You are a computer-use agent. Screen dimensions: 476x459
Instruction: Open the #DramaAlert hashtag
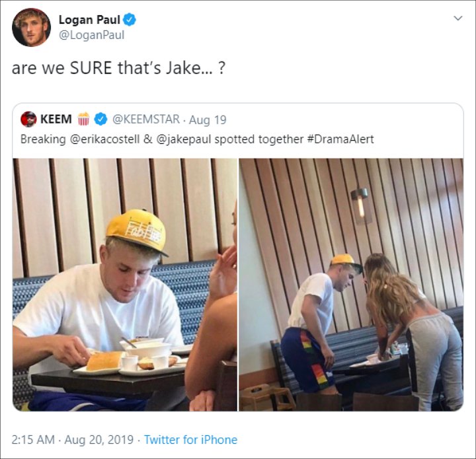[x=340, y=139]
